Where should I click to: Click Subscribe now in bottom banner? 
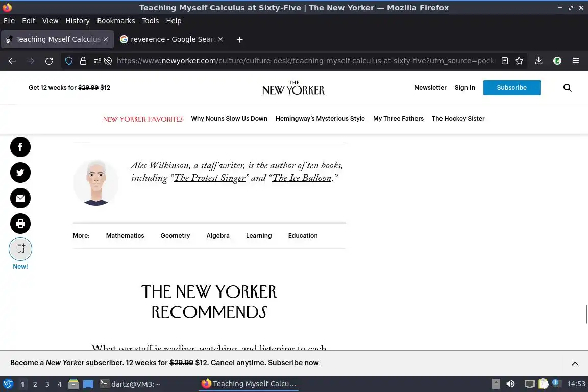coord(293,363)
